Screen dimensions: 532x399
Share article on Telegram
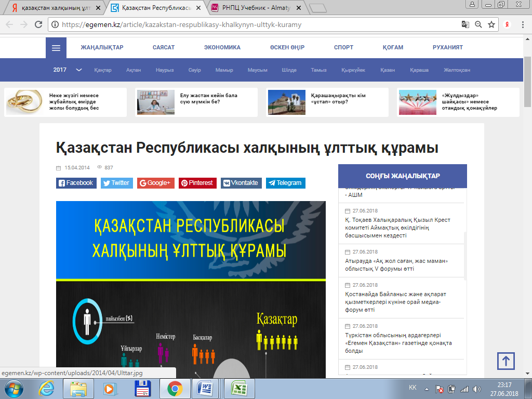click(x=286, y=183)
